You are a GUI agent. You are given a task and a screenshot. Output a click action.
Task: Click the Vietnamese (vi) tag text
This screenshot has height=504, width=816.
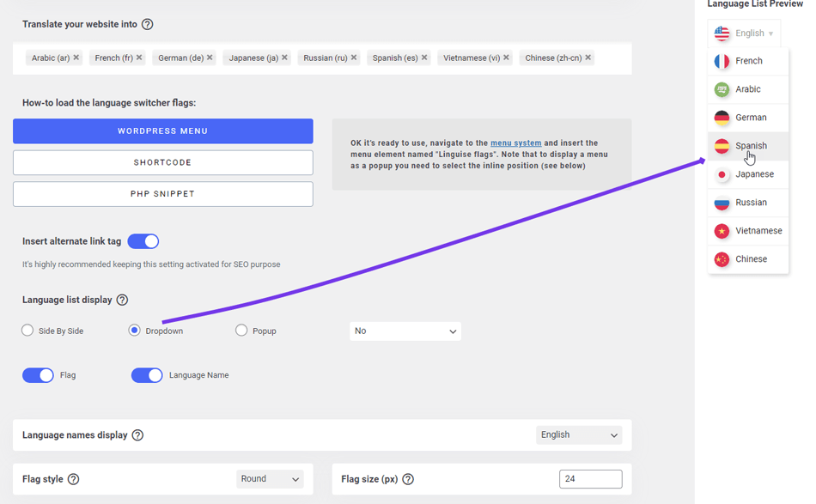click(472, 58)
